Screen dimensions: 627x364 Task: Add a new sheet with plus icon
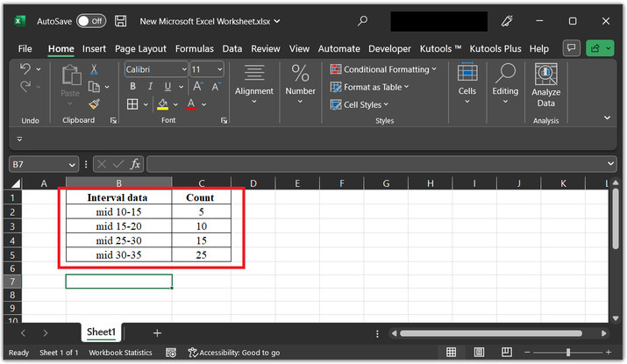tap(157, 333)
